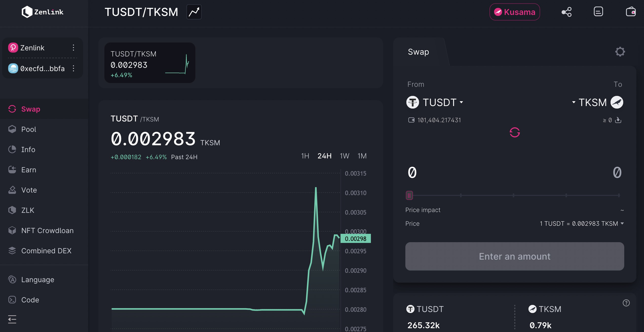Focus the To amount input

(x=617, y=173)
